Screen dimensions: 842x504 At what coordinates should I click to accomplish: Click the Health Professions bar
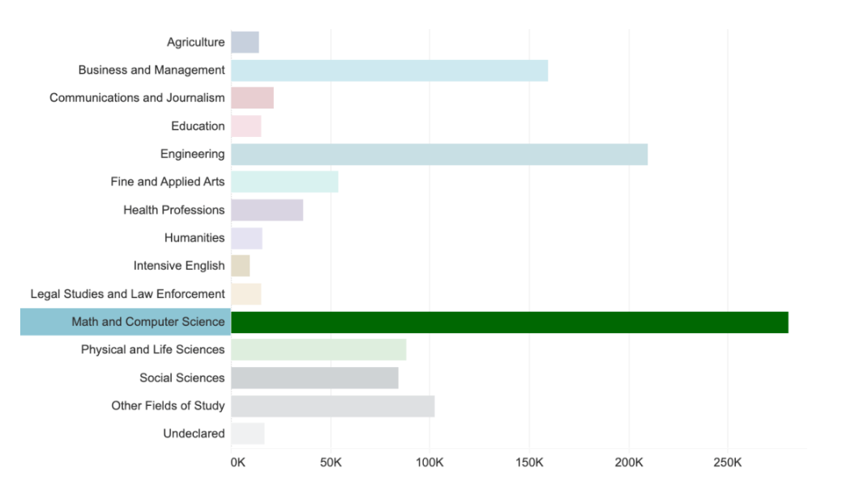[267, 210]
